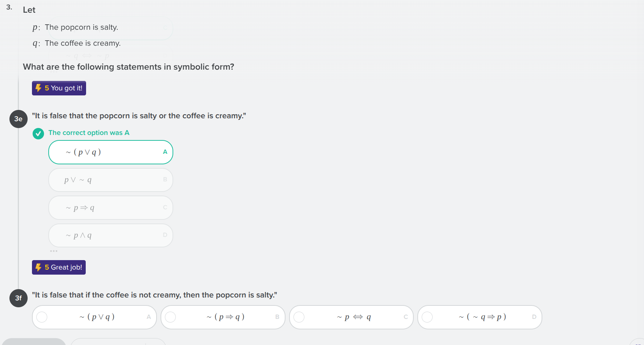The image size is (644, 345).
Task: Click the 3f statement about coffee not creamy
Action: pos(154,295)
